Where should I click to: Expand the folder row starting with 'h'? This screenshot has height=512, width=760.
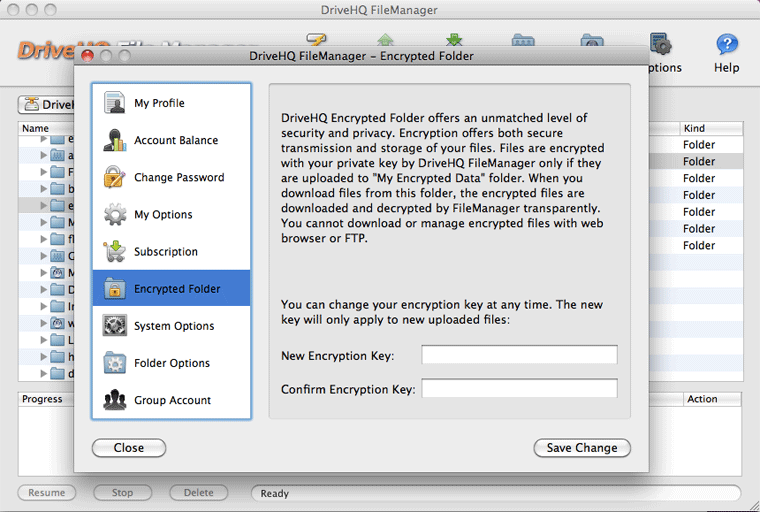pos(43,356)
